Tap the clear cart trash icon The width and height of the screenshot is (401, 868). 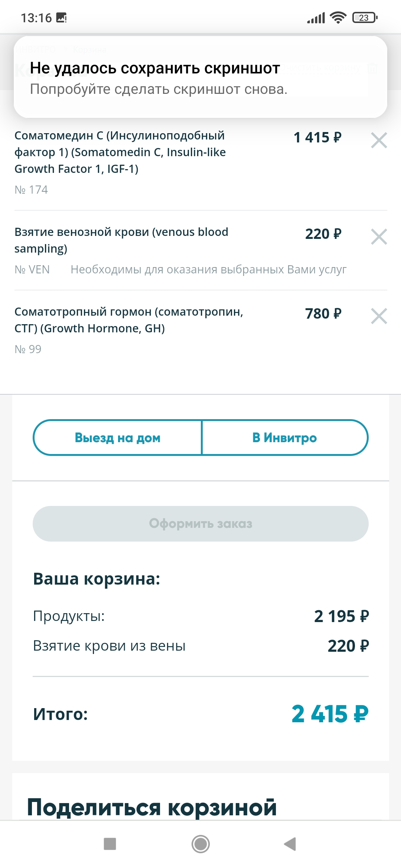click(x=372, y=68)
